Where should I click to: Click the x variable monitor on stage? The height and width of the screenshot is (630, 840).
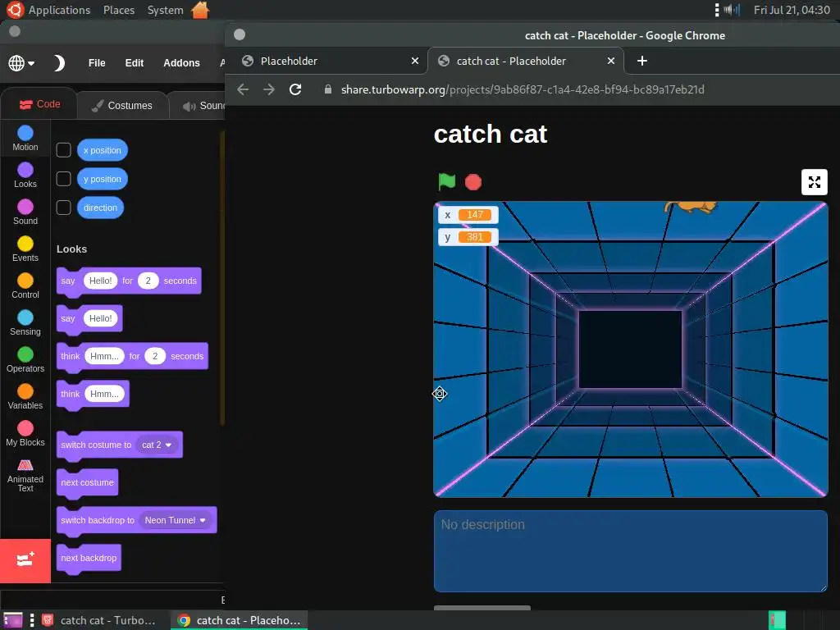click(x=468, y=215)
